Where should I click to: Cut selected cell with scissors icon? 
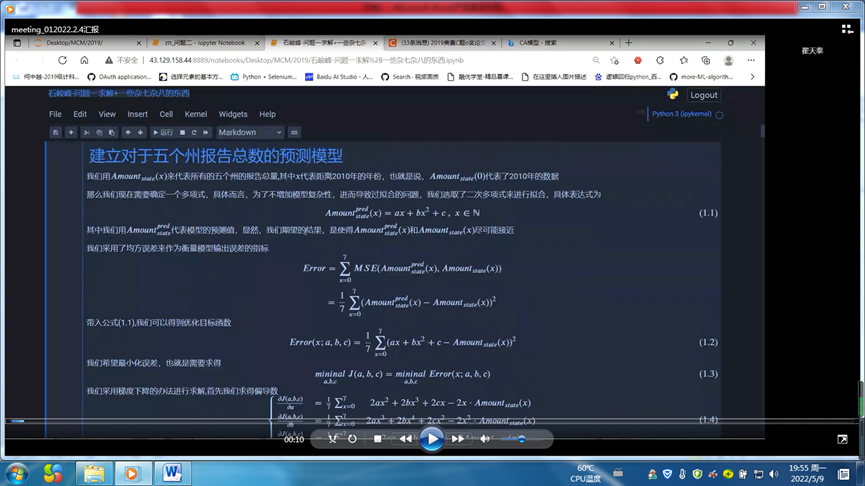pos(86,132)
